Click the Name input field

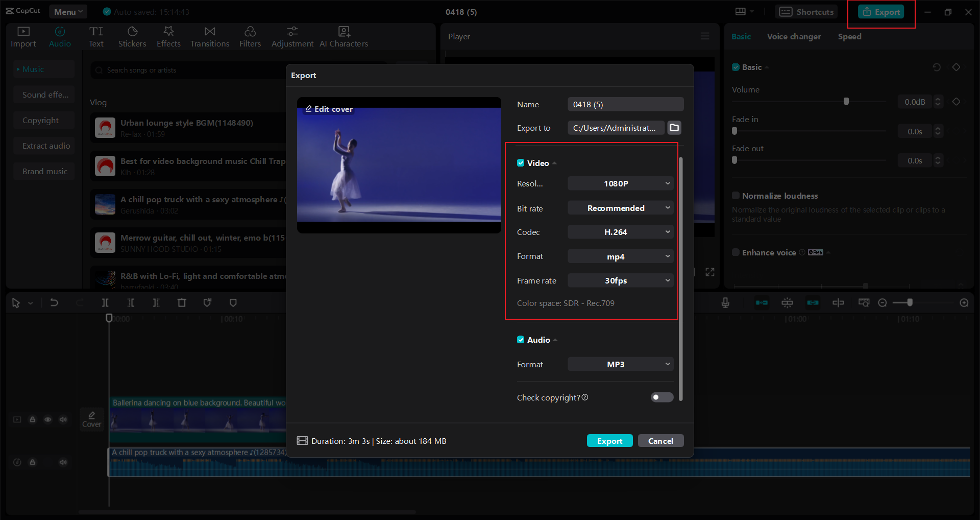point(626,104)
